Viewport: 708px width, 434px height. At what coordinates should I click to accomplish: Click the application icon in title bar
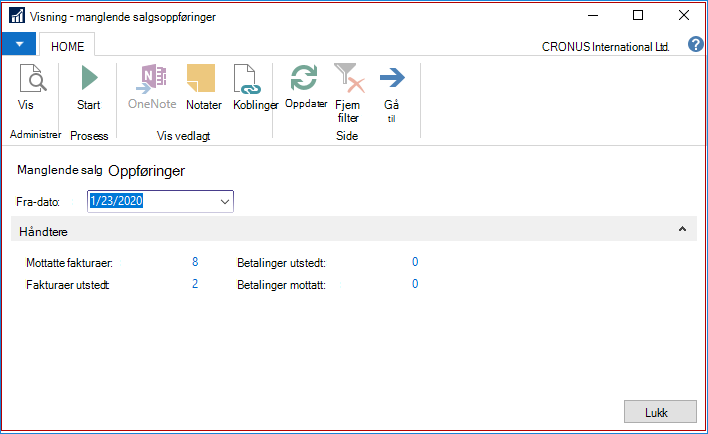coord(17,16)
